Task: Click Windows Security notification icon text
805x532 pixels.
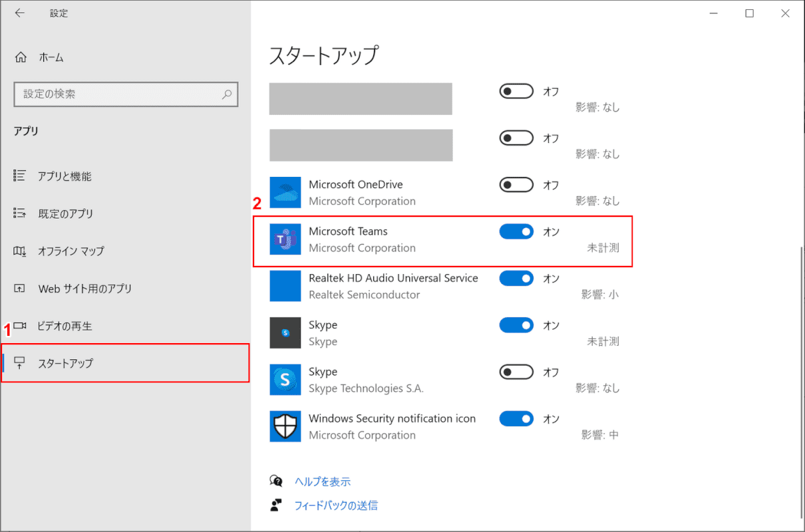Action: tap(393, 418)
